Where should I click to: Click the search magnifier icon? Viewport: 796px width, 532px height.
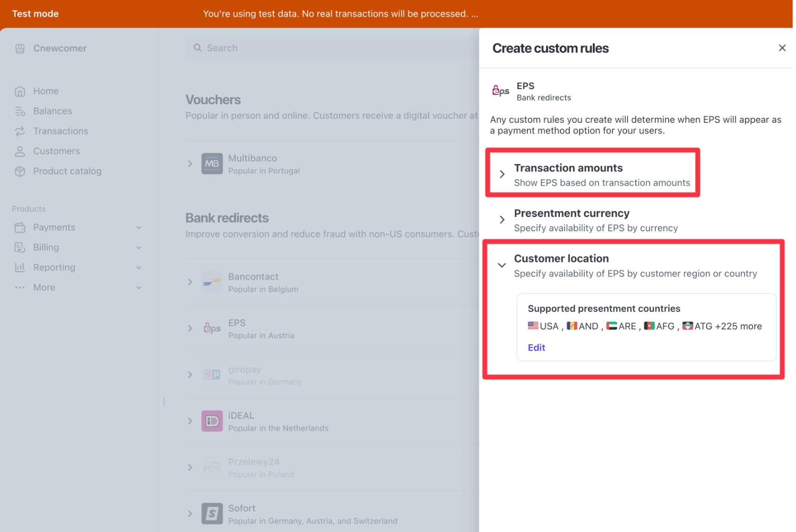(197, 48)
